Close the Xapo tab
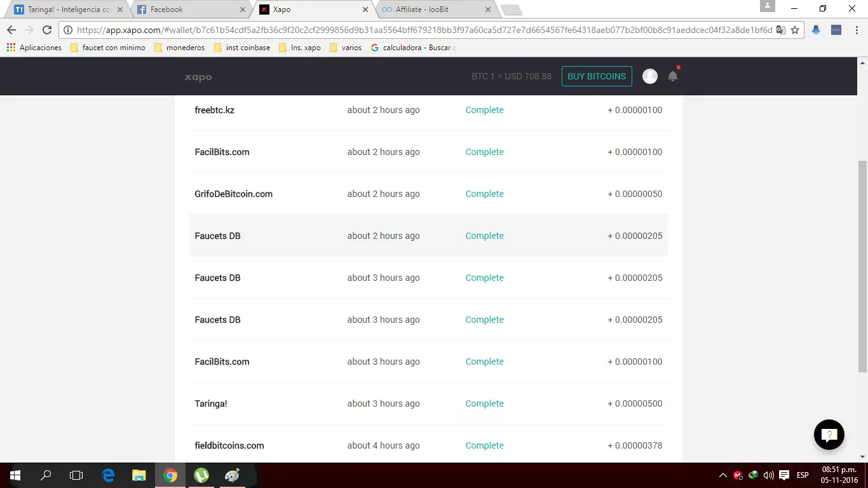The image size is (868, 488). coord(365,10)
